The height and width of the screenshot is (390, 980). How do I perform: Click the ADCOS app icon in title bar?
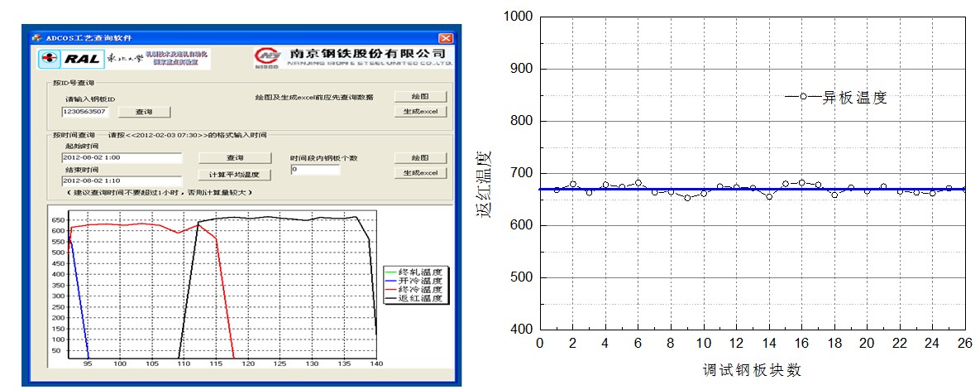click(36, 38)
